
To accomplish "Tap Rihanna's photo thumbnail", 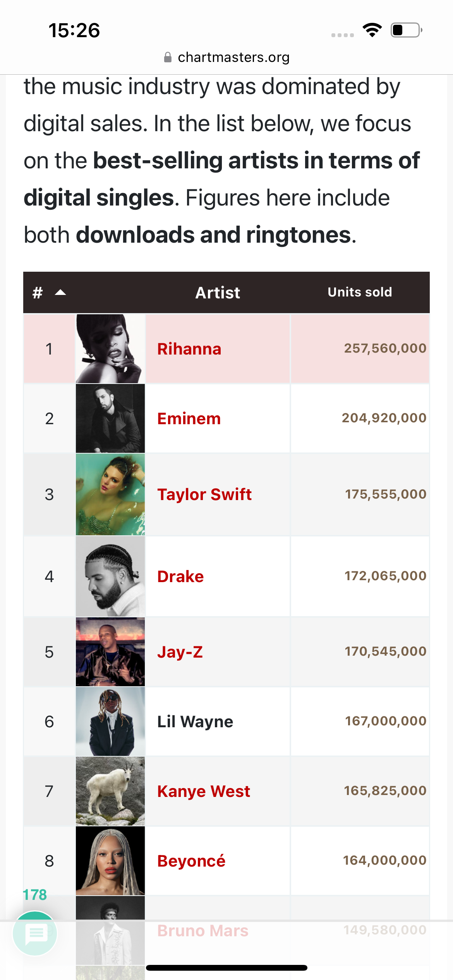I will coord(110,349).
